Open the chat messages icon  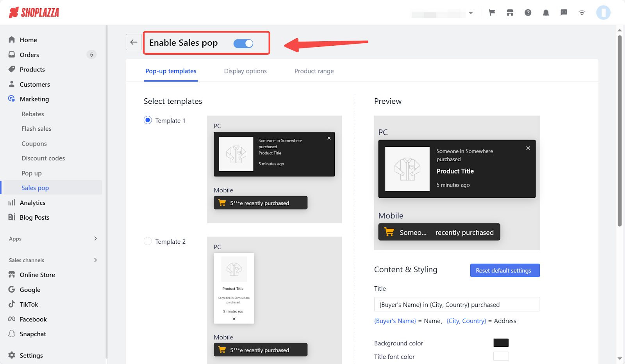[x=564, y=12]
